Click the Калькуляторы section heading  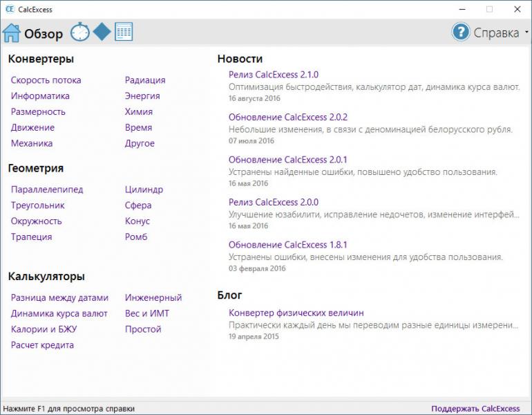point(46,277)
